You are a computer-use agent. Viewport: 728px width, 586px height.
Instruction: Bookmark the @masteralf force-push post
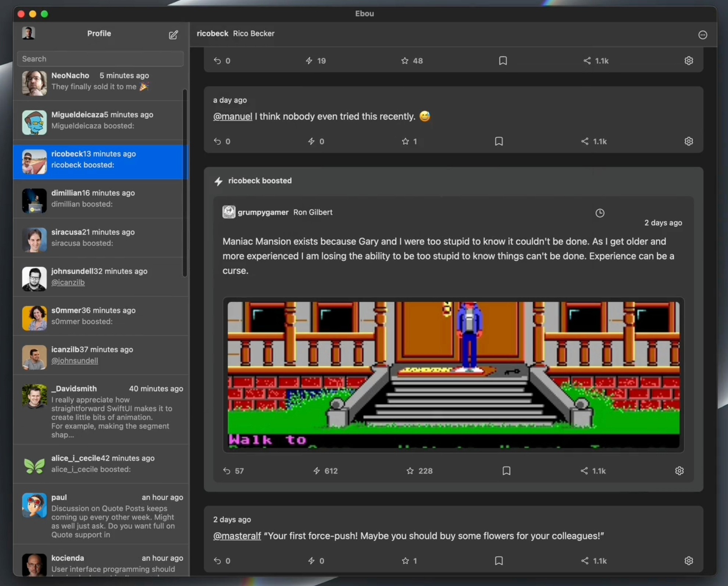[499, 560]
